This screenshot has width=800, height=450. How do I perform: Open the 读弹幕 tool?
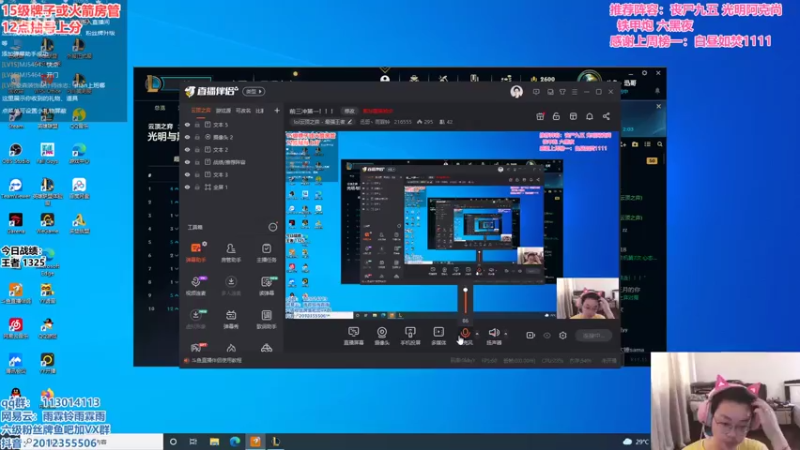266,286
